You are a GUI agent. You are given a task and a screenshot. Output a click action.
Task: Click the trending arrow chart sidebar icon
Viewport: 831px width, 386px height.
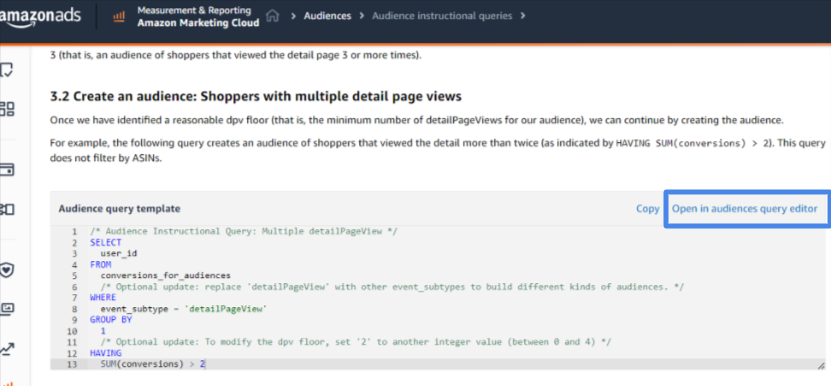(7, 349)
